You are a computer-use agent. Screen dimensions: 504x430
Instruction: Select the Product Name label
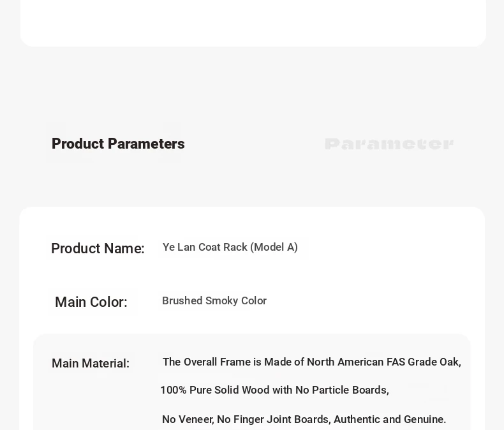98,248
